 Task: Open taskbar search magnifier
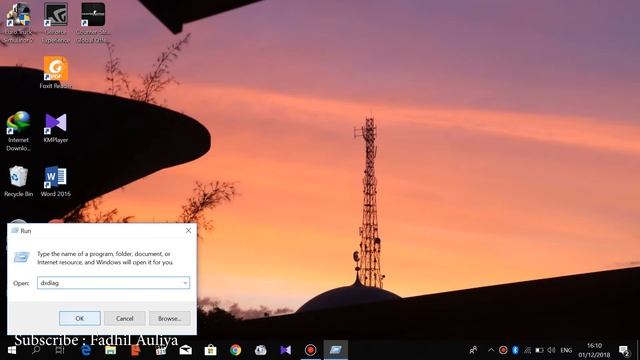point(36,350)
